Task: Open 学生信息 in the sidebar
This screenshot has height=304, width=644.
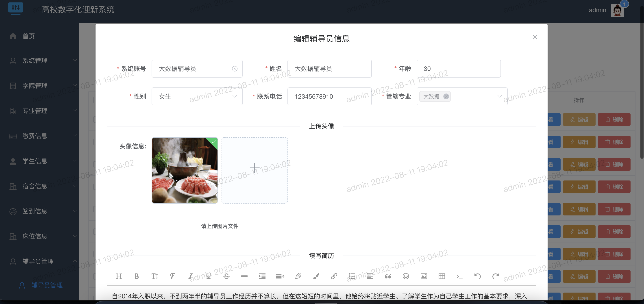Action: 35,161
